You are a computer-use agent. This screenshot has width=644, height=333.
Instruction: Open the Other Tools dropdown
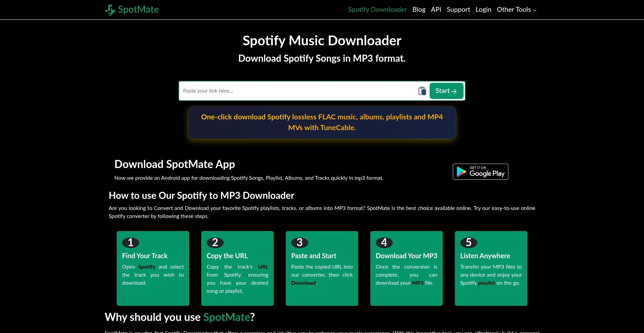click(x=517, y=9)
